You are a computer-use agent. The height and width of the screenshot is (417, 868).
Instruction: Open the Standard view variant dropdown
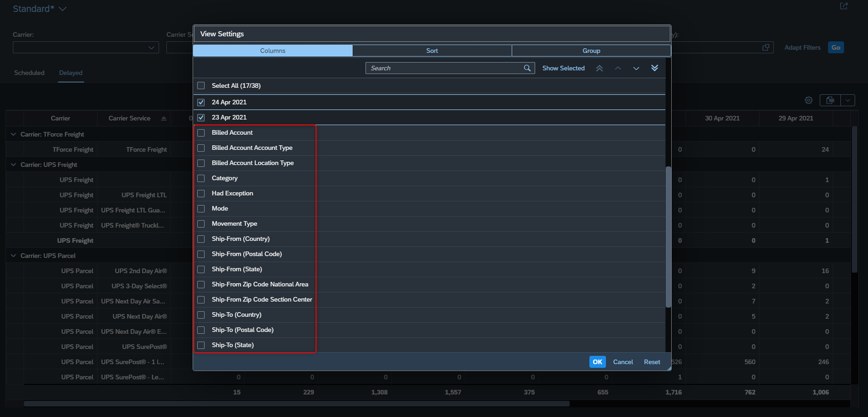point(63,9)
